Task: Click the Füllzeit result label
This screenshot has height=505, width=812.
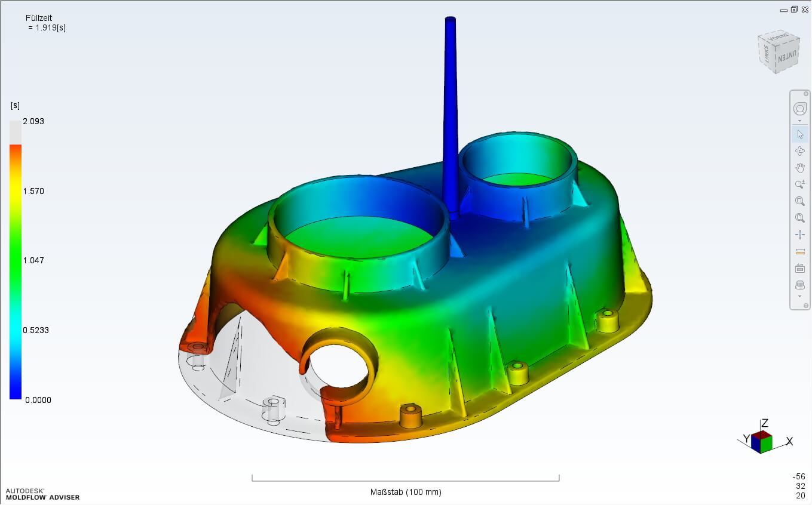Action: click(x=39, y=18)
